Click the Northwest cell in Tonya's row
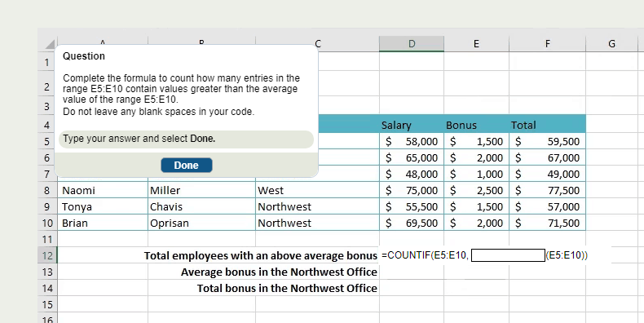This screenshot has height=323, width=644. pos(317,206)
